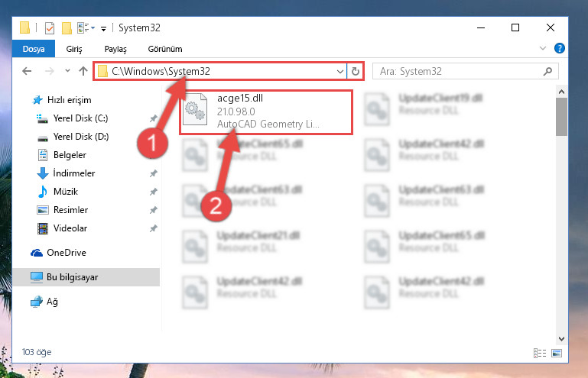The width and height of the screenshot is (588, 378).
Task: Switch to large icons view layout
Action: click(x=557, y=353)
